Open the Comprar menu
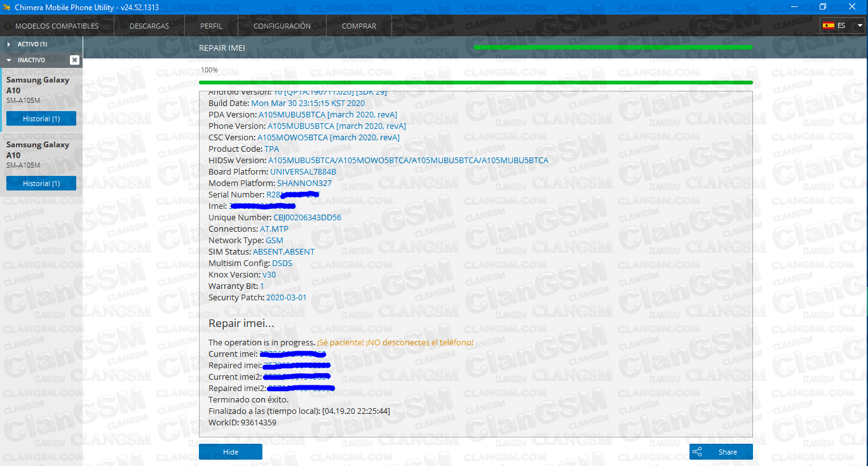Viewport: 868px width, 466px height. coord(359,26)
